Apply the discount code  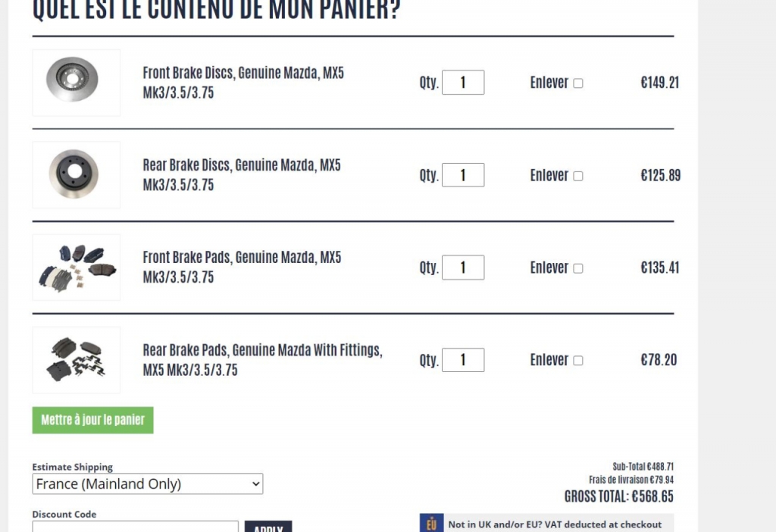268,527
